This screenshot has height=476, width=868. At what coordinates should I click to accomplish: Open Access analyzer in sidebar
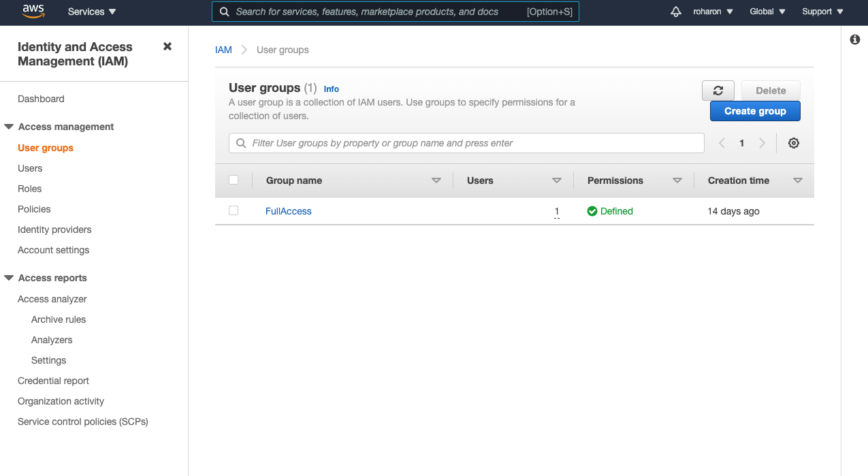pyautogui.click(x=52, y=299)
